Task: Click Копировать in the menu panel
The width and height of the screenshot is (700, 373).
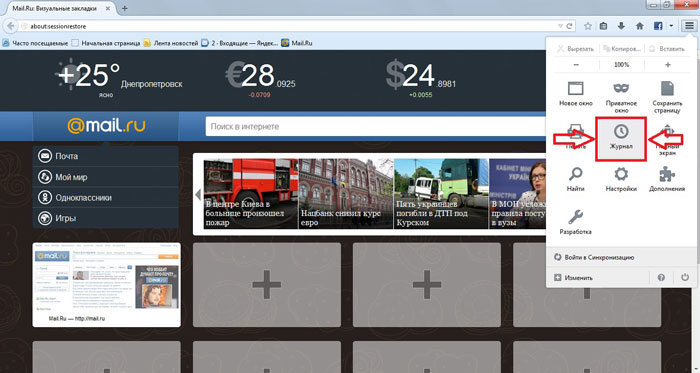Action: (x=621, y=49)
